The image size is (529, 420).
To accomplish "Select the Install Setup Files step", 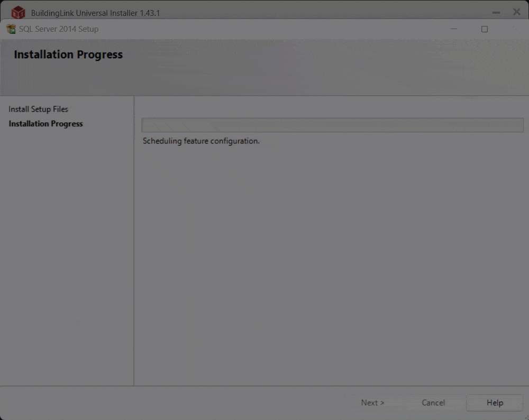I will [38, 109].
